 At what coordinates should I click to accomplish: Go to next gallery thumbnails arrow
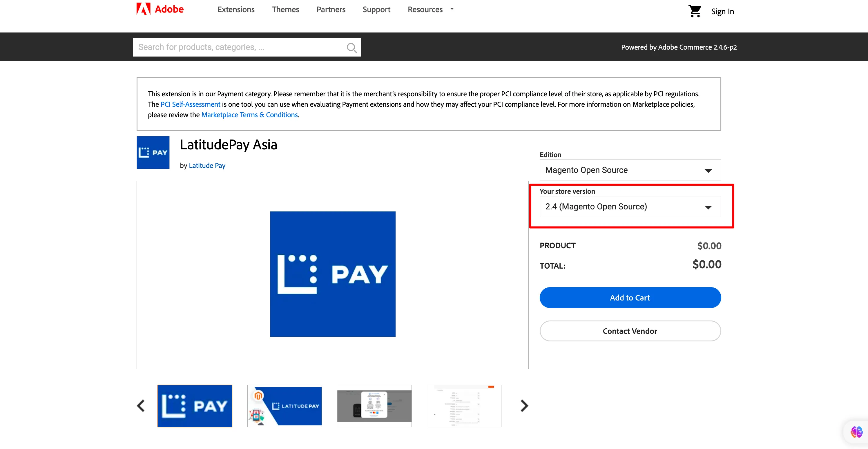tap(524, 406)
